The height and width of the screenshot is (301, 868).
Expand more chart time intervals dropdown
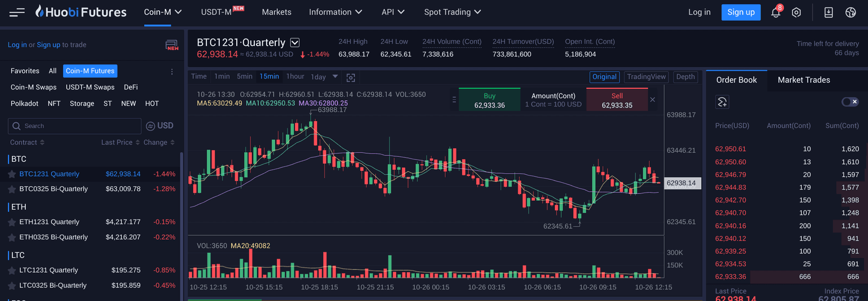coord(335,76)
